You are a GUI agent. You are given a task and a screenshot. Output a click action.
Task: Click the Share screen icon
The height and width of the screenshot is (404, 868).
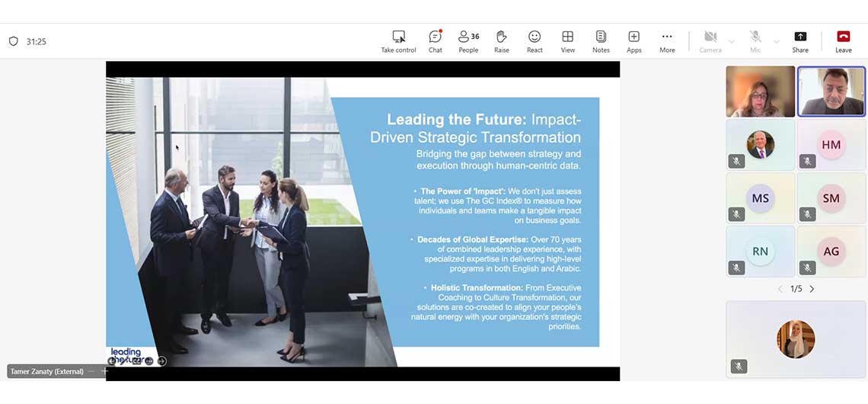[800, 41]
